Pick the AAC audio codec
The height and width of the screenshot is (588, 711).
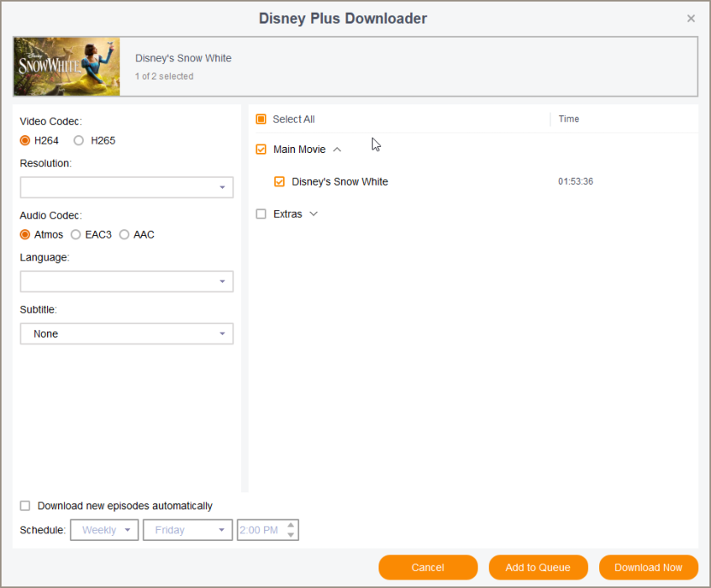click(124, 234)
